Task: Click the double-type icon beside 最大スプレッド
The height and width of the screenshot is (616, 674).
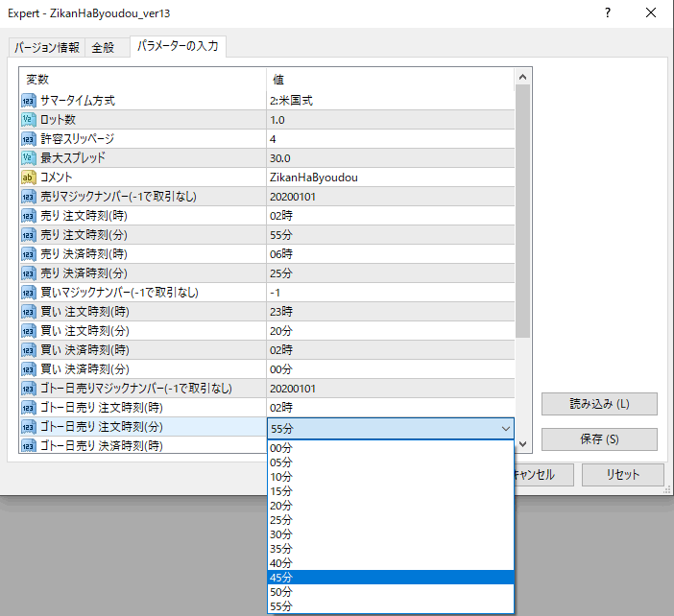Action: point(29,158)
